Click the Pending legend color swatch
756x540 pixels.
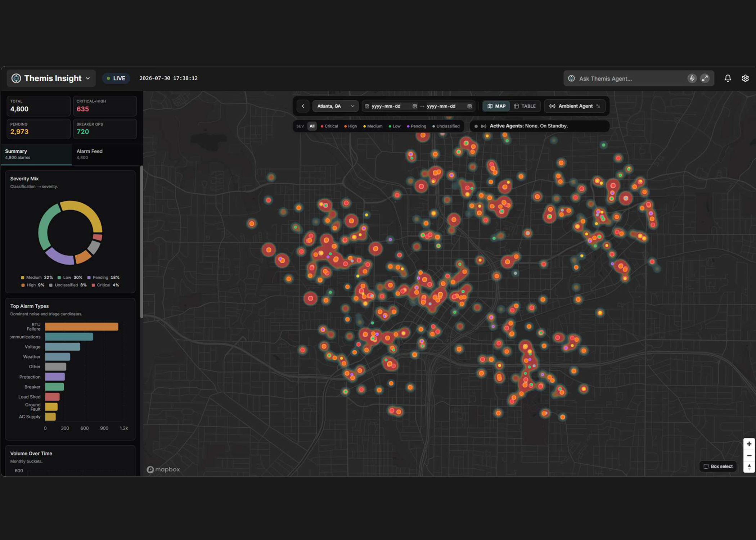click(89, 278)
